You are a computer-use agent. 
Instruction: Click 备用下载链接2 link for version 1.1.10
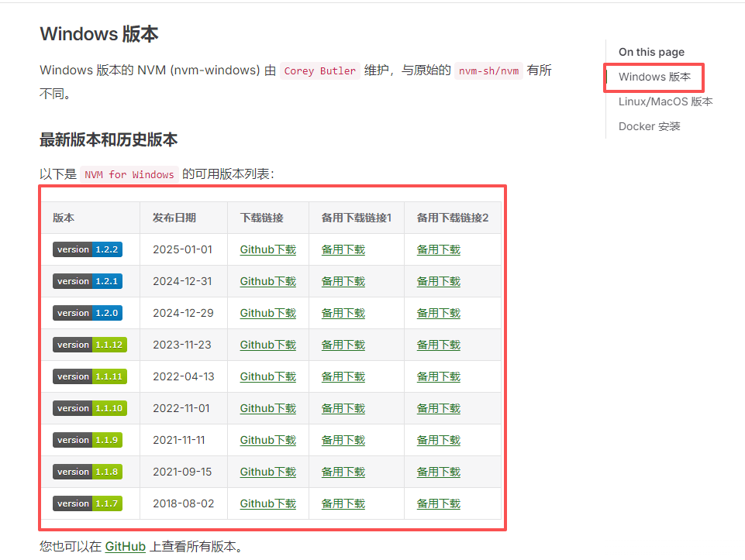pyautogui.click(x=439, y=409)
